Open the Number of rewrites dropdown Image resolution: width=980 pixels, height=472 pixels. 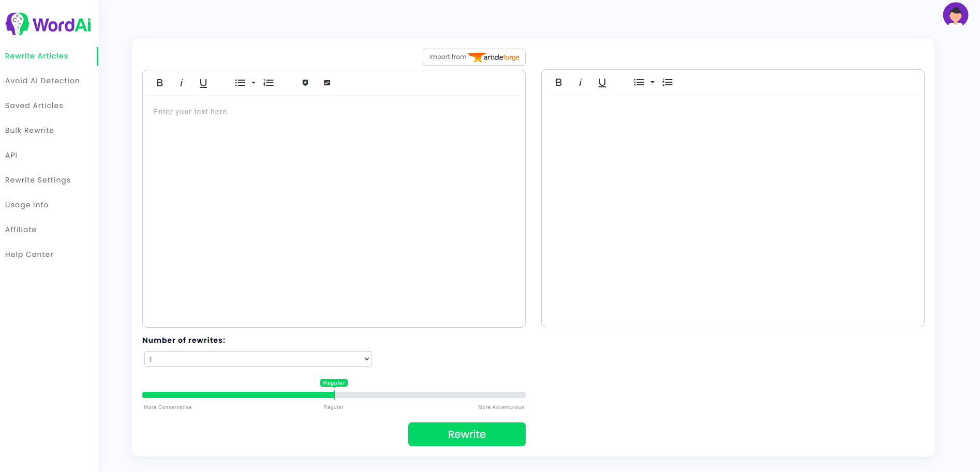pyautogui.click(x=258, y=359)
